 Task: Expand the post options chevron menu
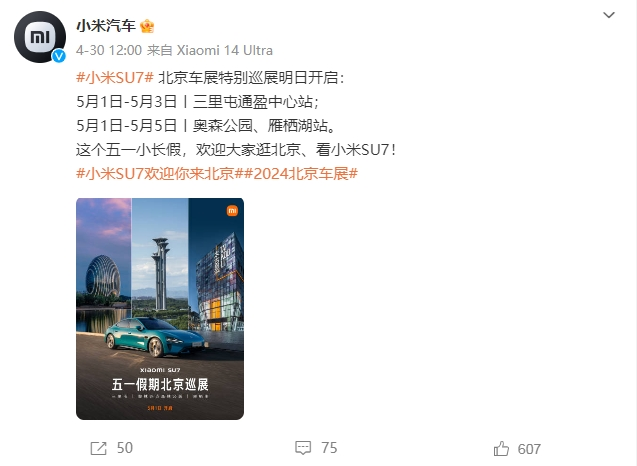click(609, 15)
